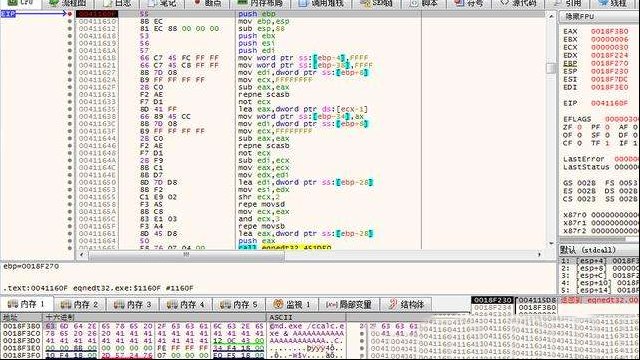Toggle breakpoint dot beside repne scasb at 00411631
The image size is (640, 360).
point(70,94)
